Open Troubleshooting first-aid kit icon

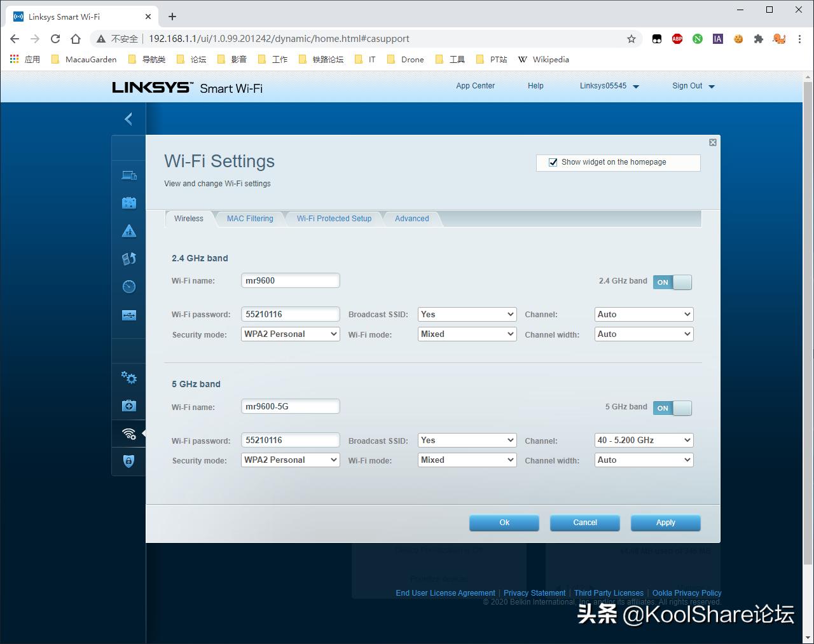pos(129,406)
